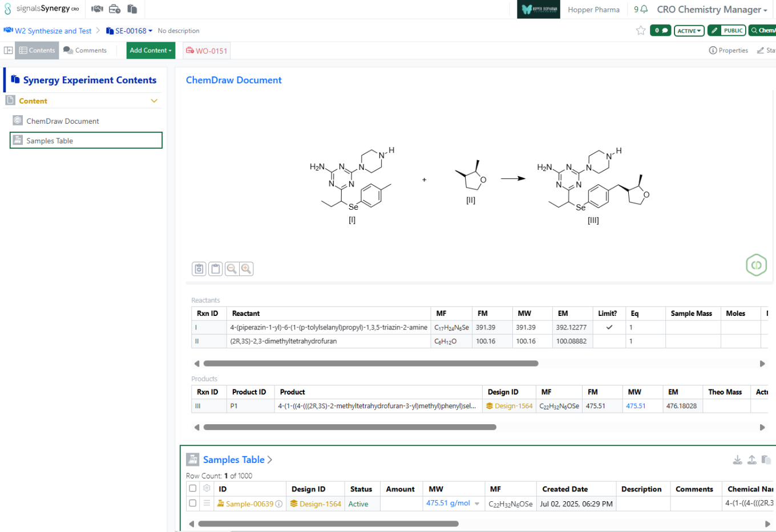This screenshot has width=776, height=532.
Task: Click the row handle for Sample-00639
Action: click(x=207, y=503)
